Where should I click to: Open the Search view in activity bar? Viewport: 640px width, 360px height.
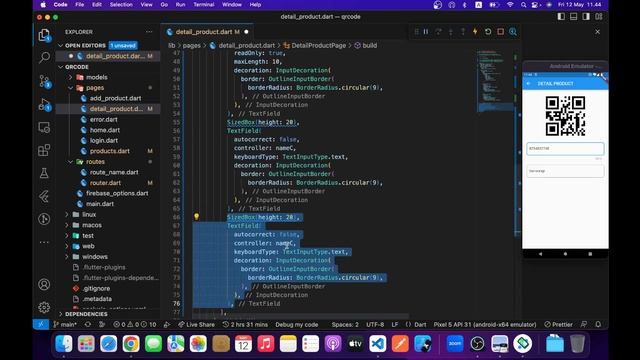coord(44,57)
